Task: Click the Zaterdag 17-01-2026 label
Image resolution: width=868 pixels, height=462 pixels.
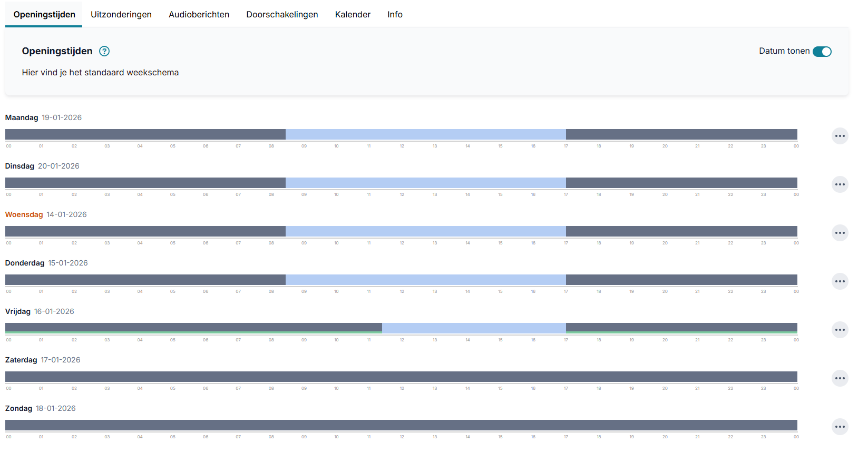Action: pos(43,360)
